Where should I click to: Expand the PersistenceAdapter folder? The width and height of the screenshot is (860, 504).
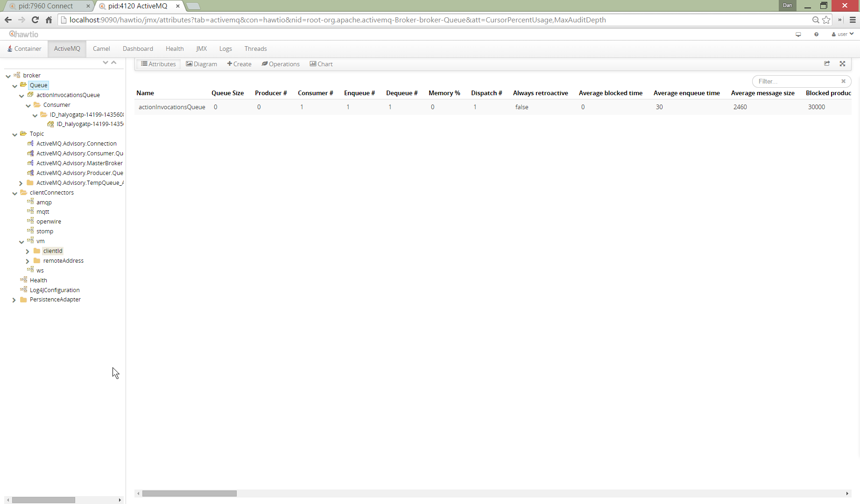click(14, 300)
